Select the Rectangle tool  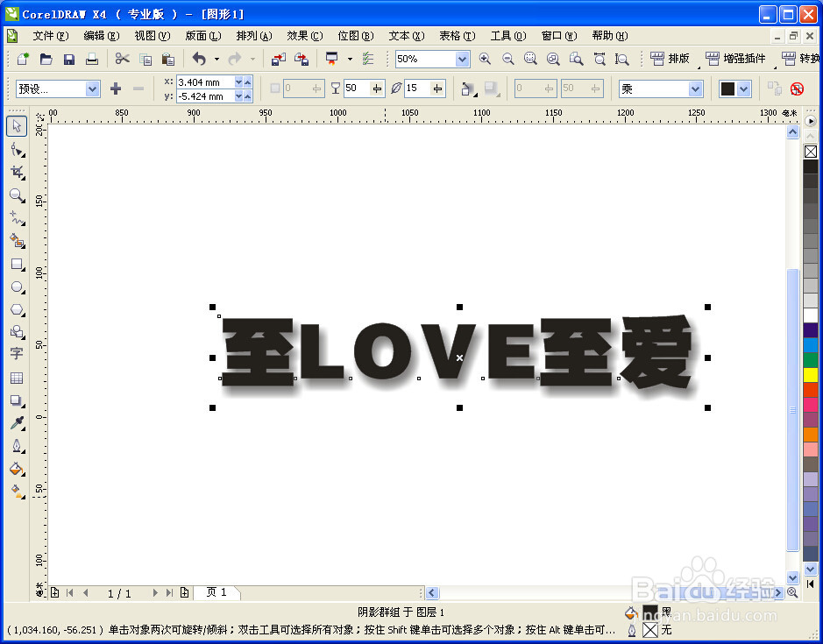pos(17,265)
